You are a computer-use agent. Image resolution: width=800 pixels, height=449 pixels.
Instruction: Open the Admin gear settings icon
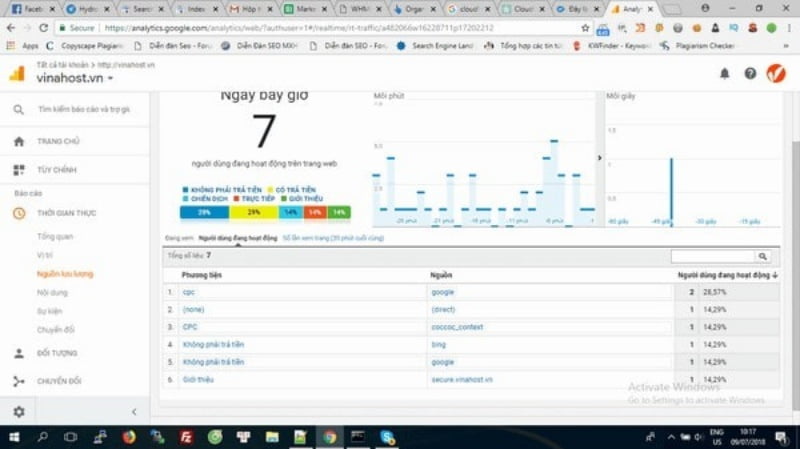[18, 411]
